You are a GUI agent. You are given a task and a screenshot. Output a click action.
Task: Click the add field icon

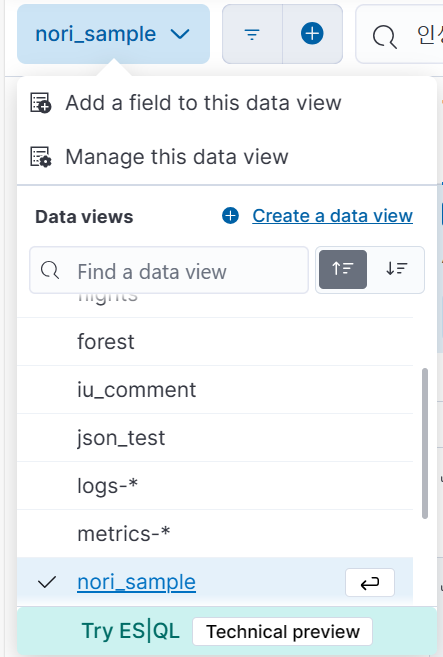point(41,103)
